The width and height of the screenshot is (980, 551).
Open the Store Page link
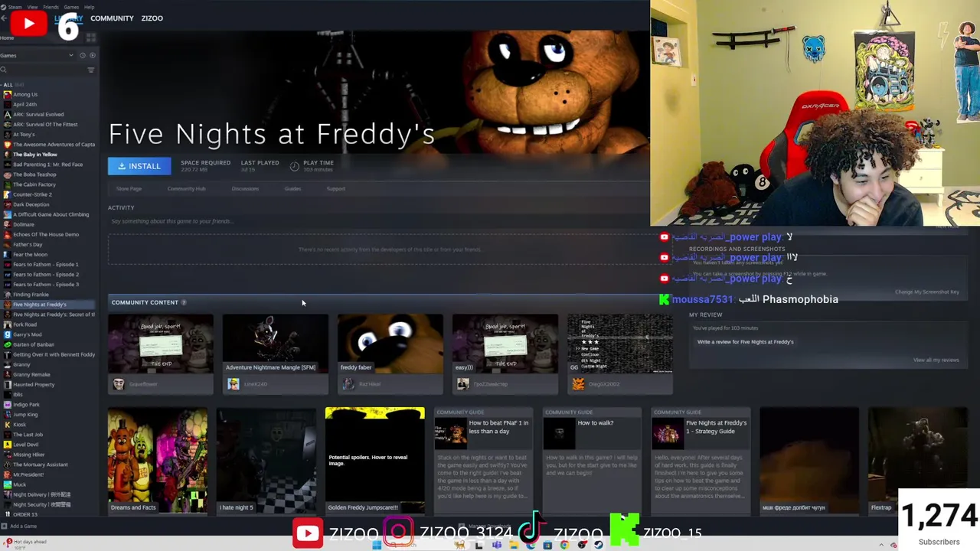tap(129, 189)
